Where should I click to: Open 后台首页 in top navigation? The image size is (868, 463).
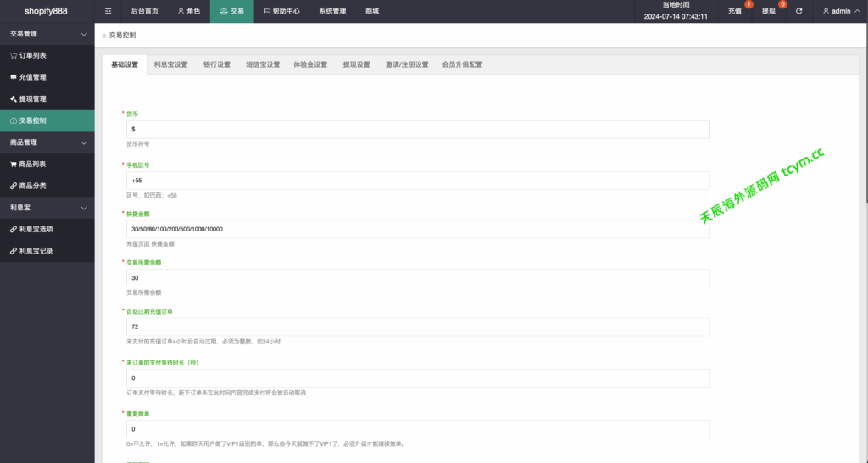(x=144, y=11)
